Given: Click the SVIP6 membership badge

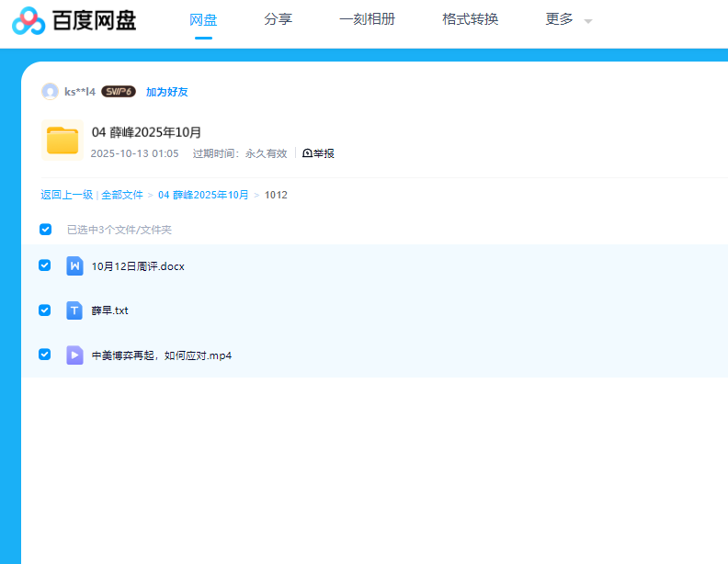Looking at the screenshot, I should 119,92.
